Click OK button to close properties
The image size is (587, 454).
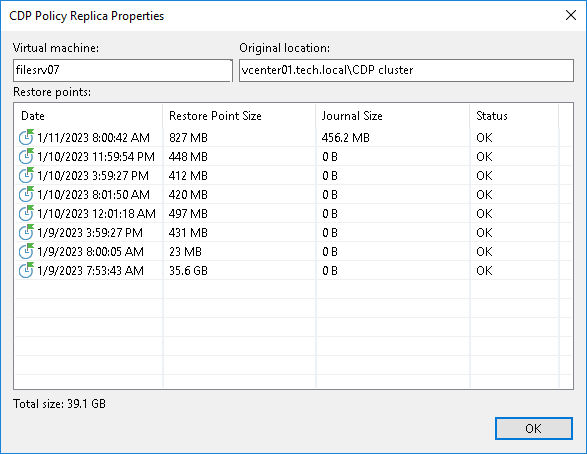coord(533,428)
